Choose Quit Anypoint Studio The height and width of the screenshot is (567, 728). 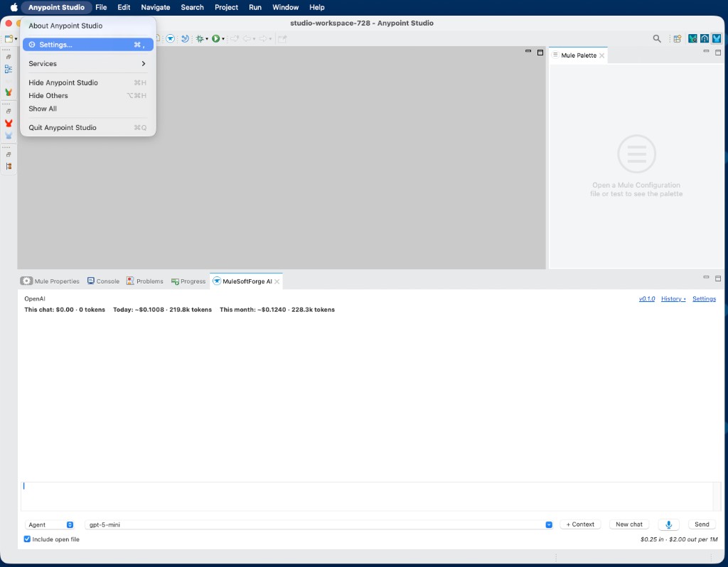point(87,128)
